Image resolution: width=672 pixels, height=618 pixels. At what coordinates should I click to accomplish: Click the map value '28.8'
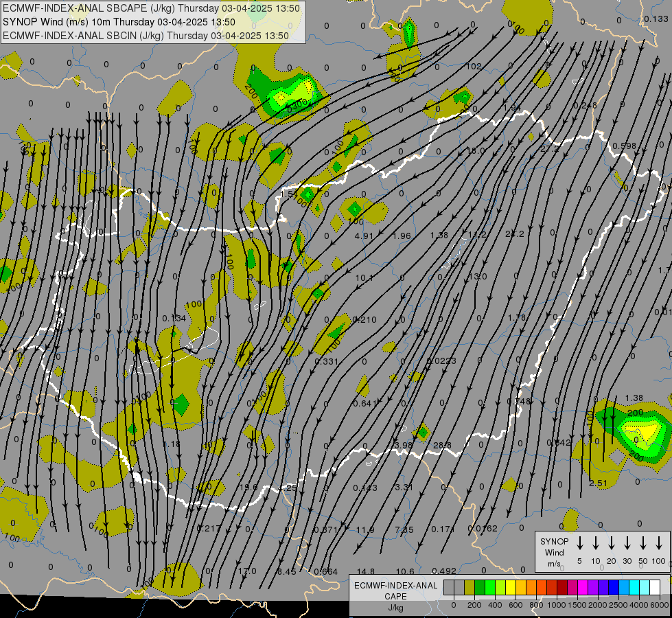click(442, 445)
